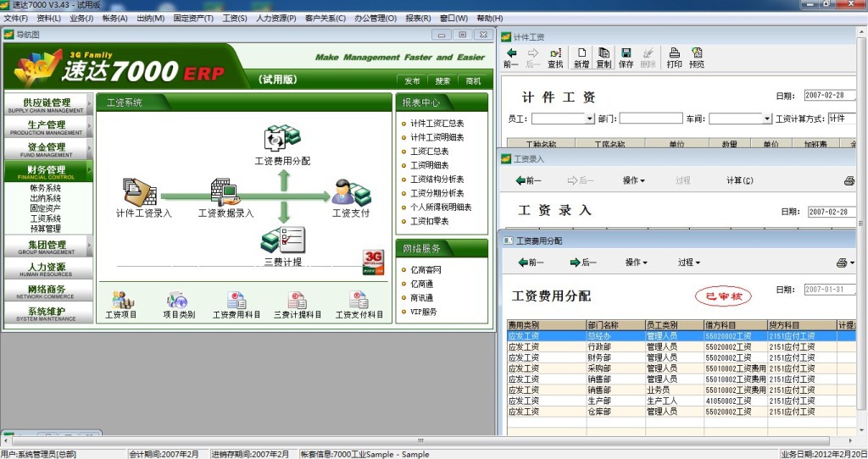Select 工资系统 under 财务管理
Viewport: 868px width, 459px height.
point(46,218)
